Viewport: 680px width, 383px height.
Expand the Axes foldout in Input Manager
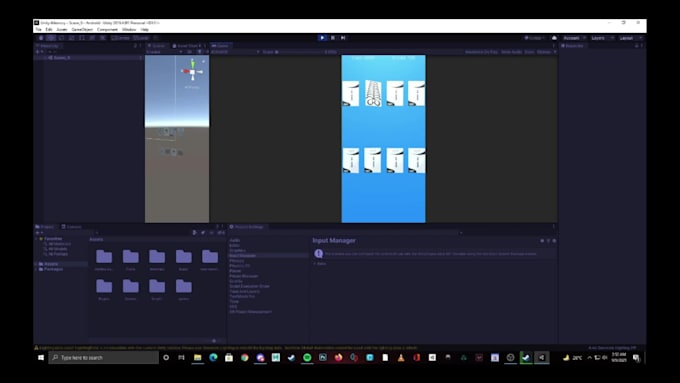314,264
